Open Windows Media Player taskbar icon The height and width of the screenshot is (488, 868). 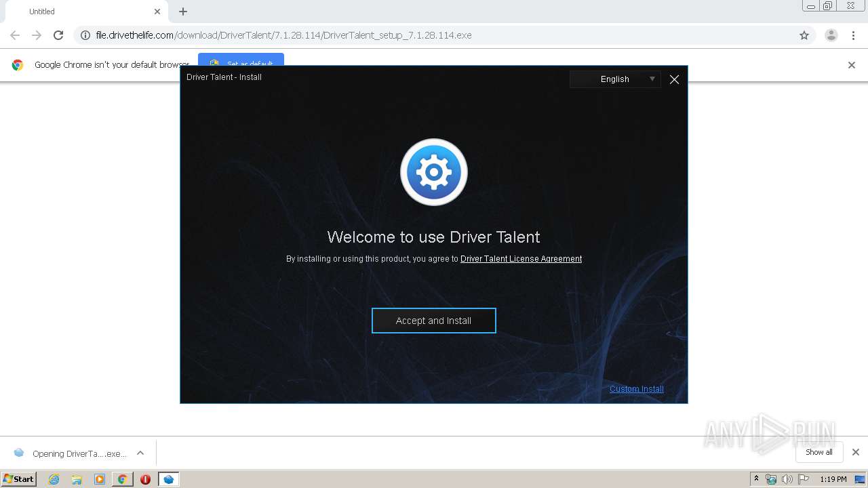(100, 479)
